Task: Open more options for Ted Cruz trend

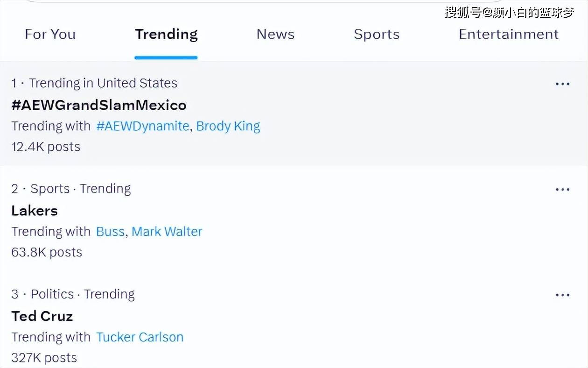Action: point(562,295)
